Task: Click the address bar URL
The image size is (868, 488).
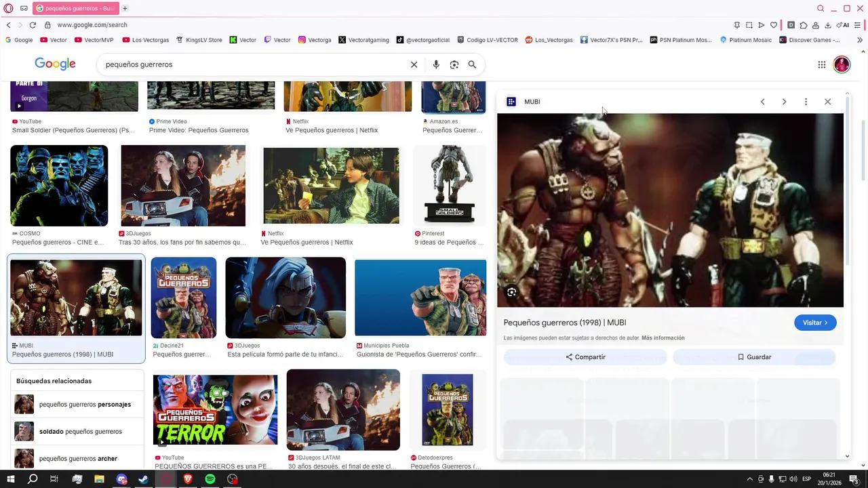Action: (x=92, y=25)
